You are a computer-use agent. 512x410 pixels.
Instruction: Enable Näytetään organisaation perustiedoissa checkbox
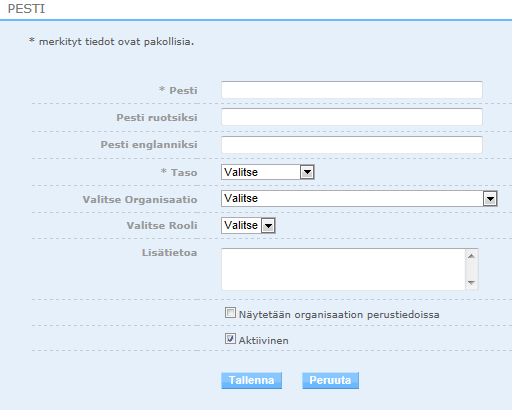point(230,313)
